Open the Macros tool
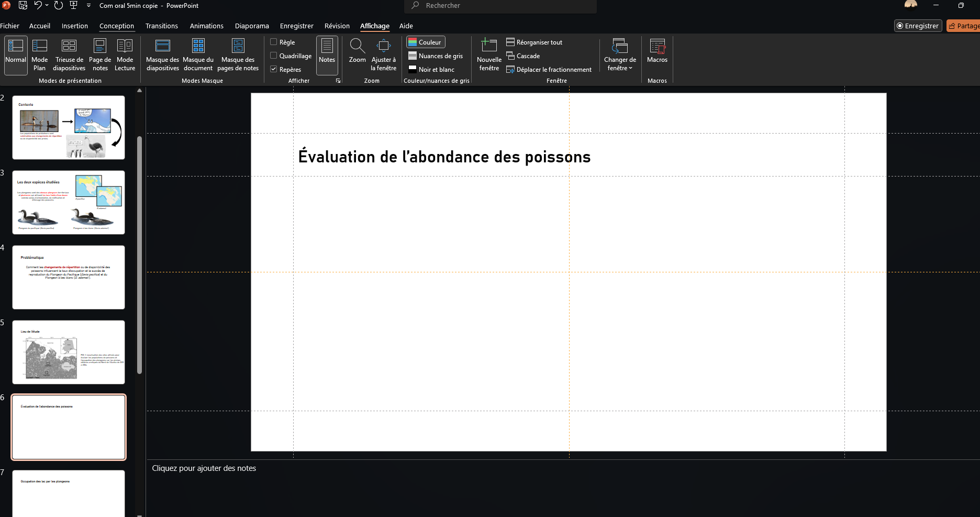This screenshot has width=980, height=517. [657, 55]
